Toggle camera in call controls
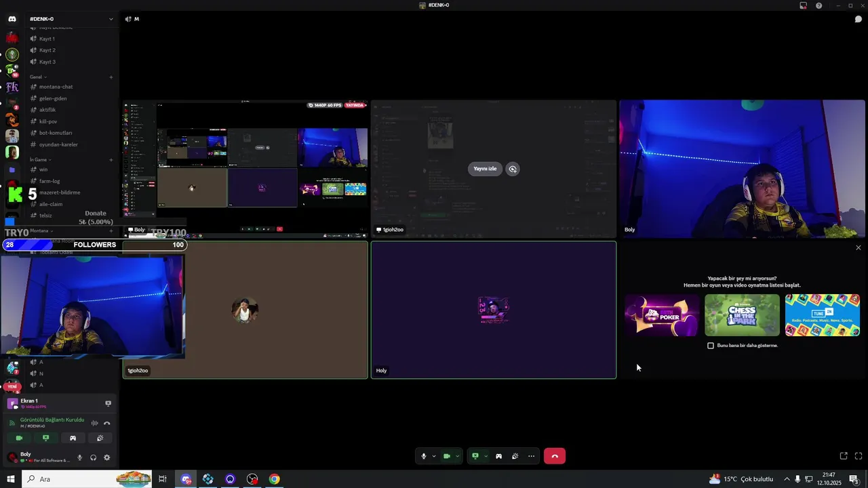The width and height of the screenshot is (868, 488). [x=447, y=456]
